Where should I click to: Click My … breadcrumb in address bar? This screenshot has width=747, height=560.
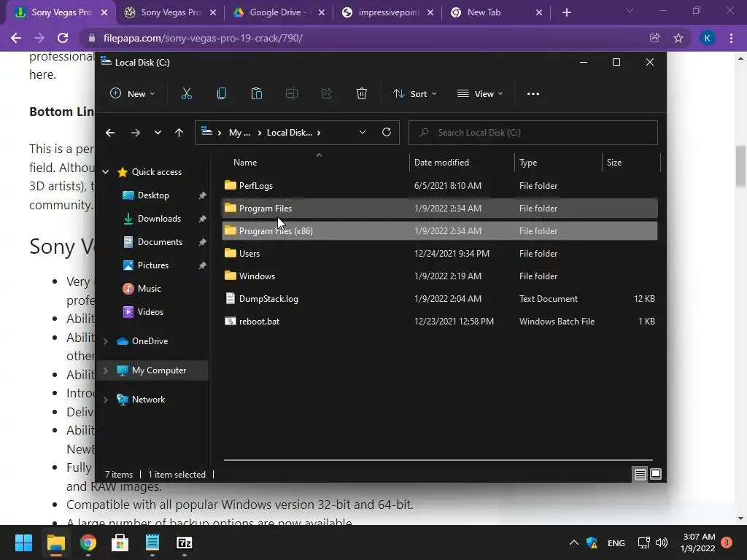239,133
